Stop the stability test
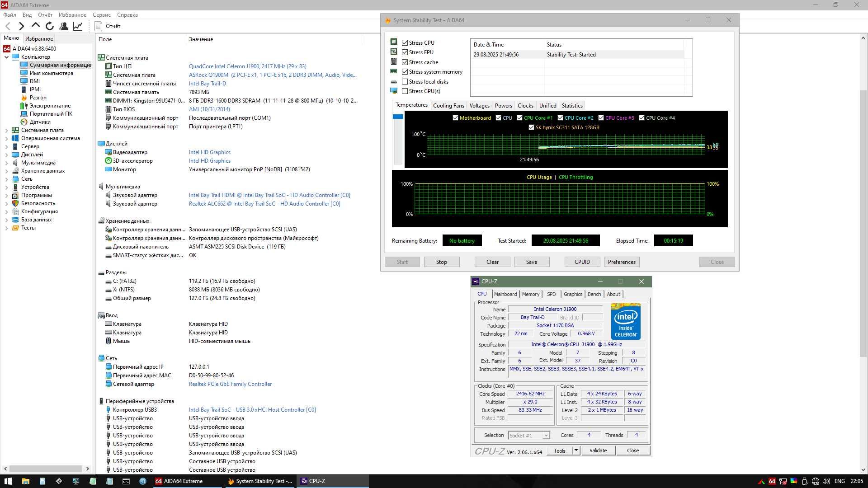Screen dimensions: 868x488 coord(442,262)
